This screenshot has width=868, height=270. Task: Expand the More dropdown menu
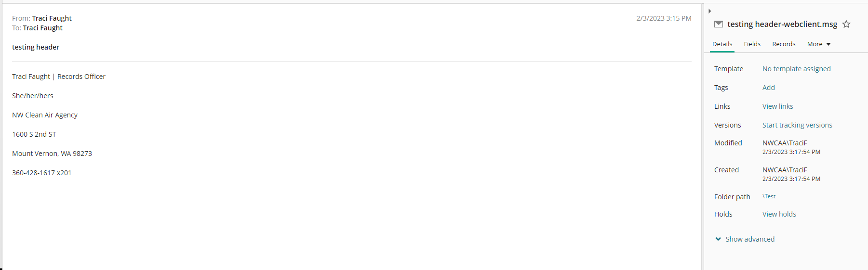click(x=819, y=44)
